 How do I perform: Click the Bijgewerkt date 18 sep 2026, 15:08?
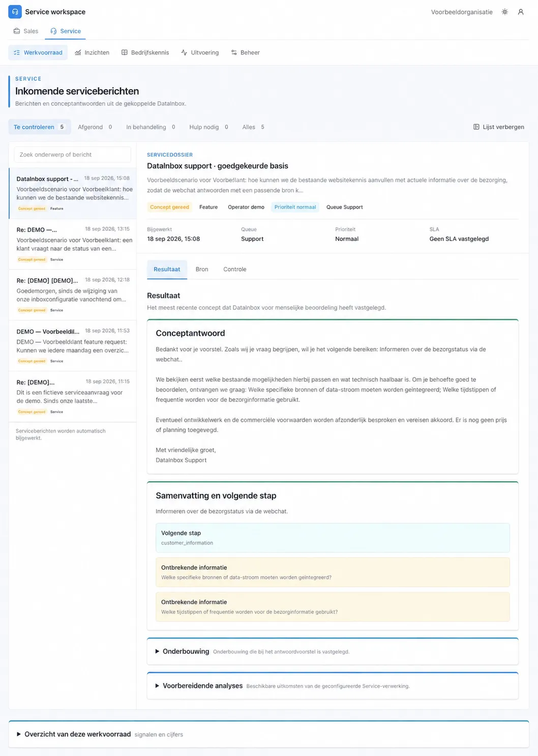(173, 238)
